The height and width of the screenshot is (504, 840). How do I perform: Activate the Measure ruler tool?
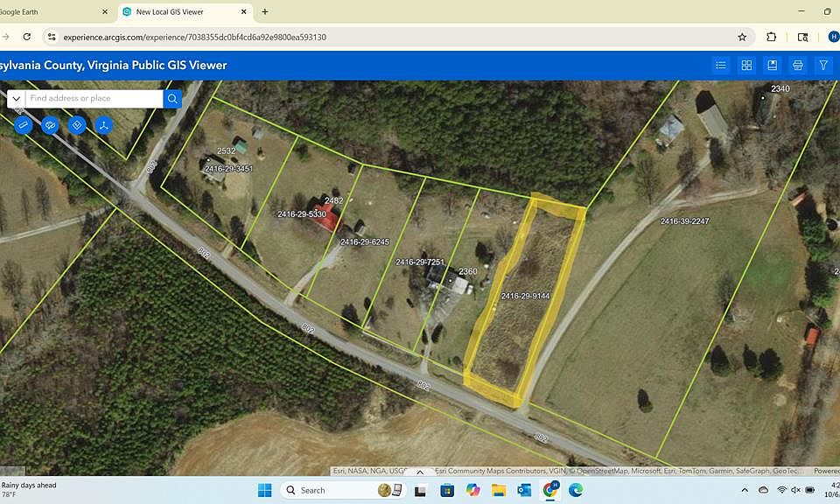(x=23, y=125)
